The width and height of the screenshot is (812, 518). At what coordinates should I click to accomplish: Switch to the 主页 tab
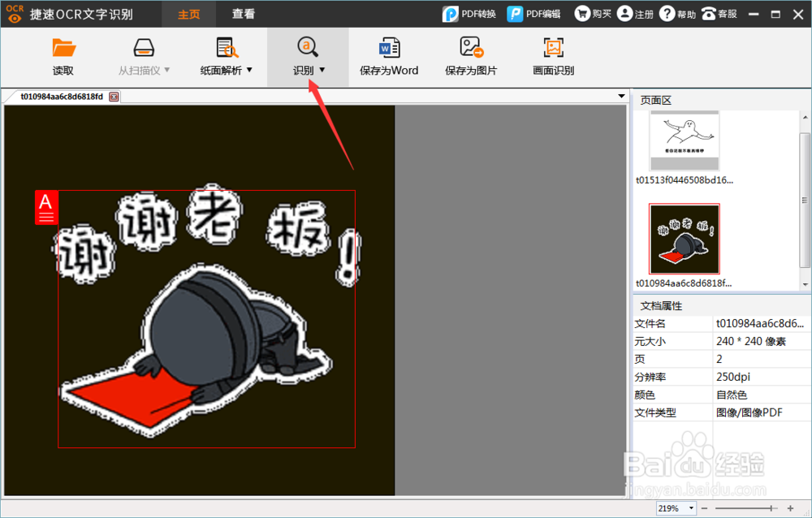point(188,14)
